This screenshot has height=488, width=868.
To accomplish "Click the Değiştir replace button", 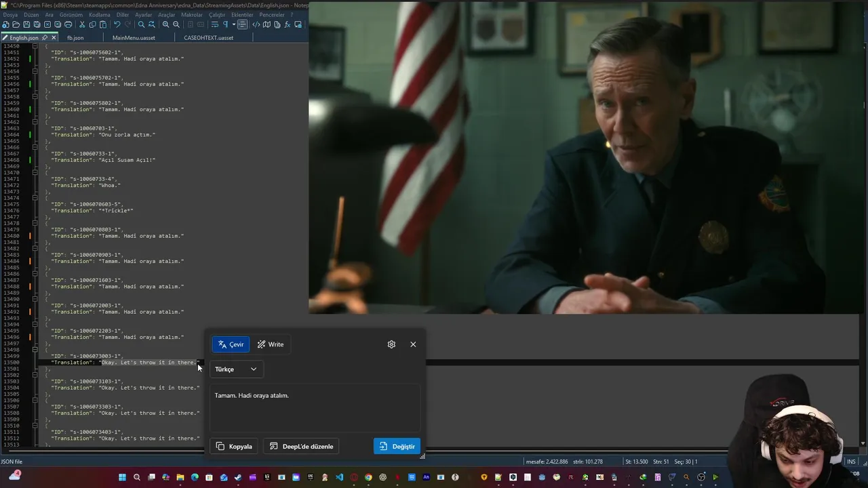I will [397, 446].
